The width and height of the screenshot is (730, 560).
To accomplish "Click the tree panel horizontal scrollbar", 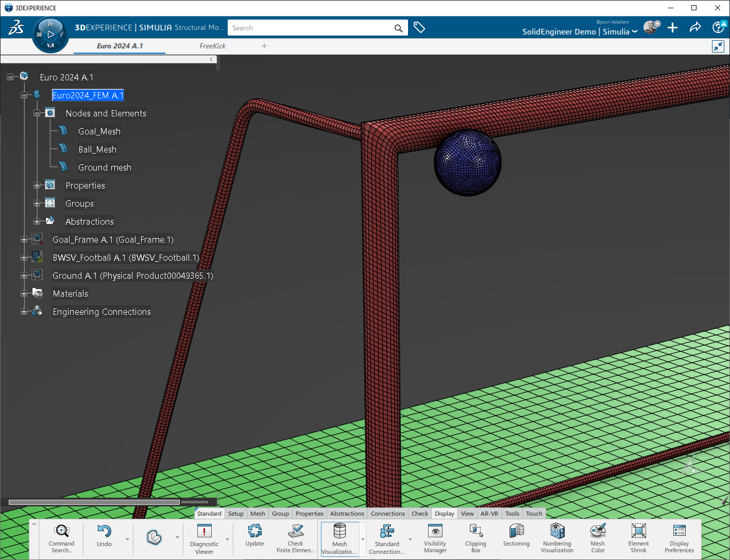I will [x=94, y=502].
